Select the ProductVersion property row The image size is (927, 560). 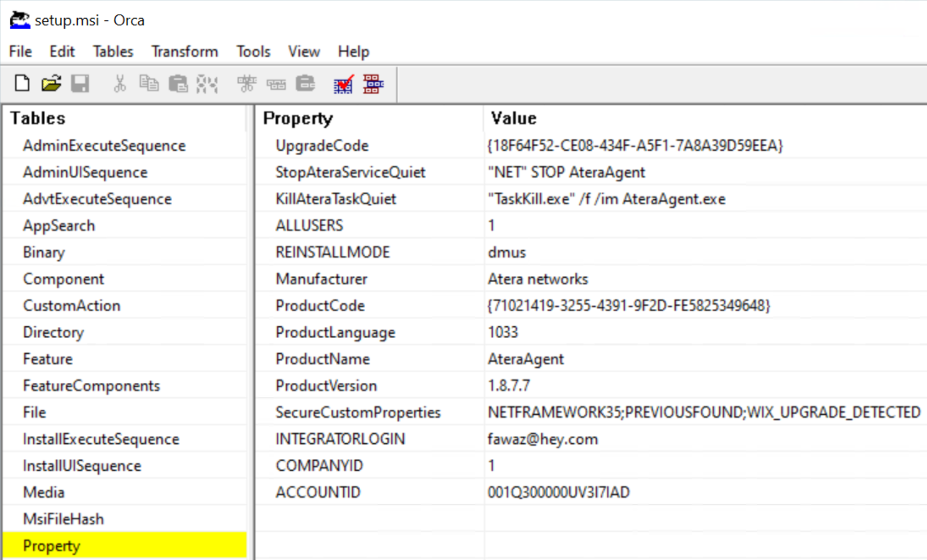point(326,386)
